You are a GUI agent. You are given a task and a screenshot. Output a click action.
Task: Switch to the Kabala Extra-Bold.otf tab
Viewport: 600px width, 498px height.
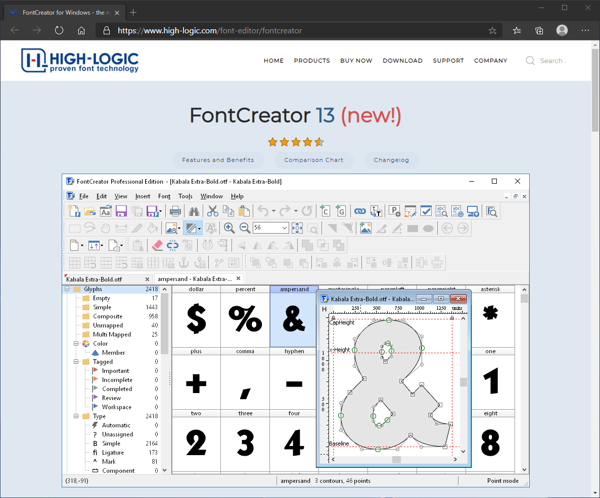[x=107, y=279]
